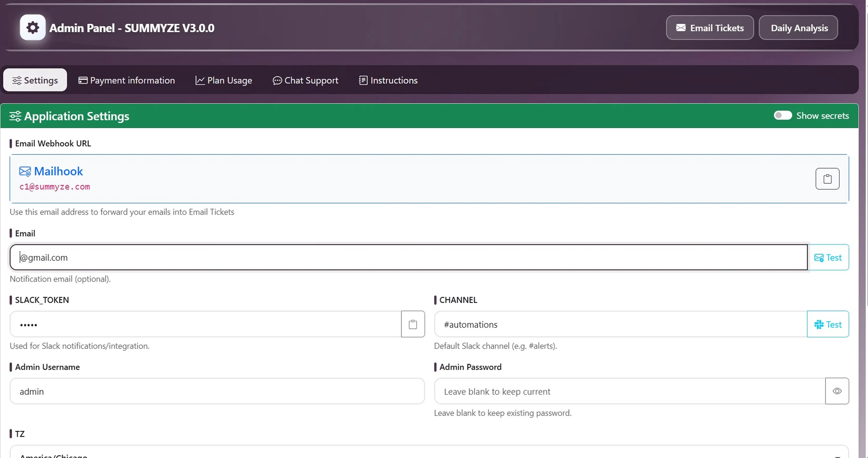This screenshot has height=458, width=868.
Task: Copy the SLACK_TOKEN value
Action: 413,324
